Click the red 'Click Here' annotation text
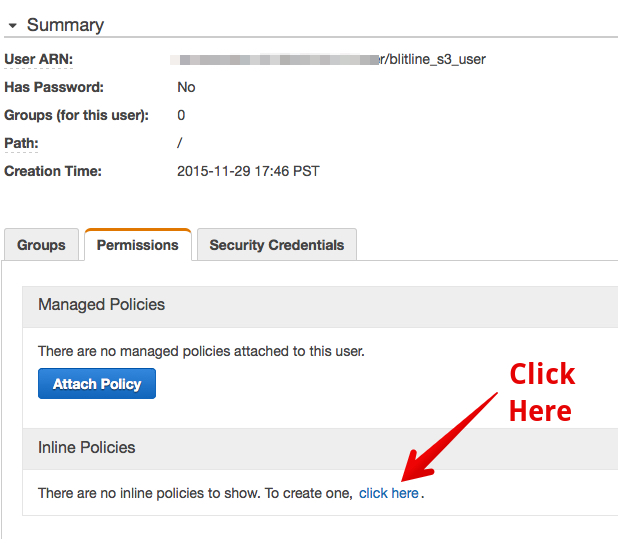This screenshot has width=618, height=555. 542,392
